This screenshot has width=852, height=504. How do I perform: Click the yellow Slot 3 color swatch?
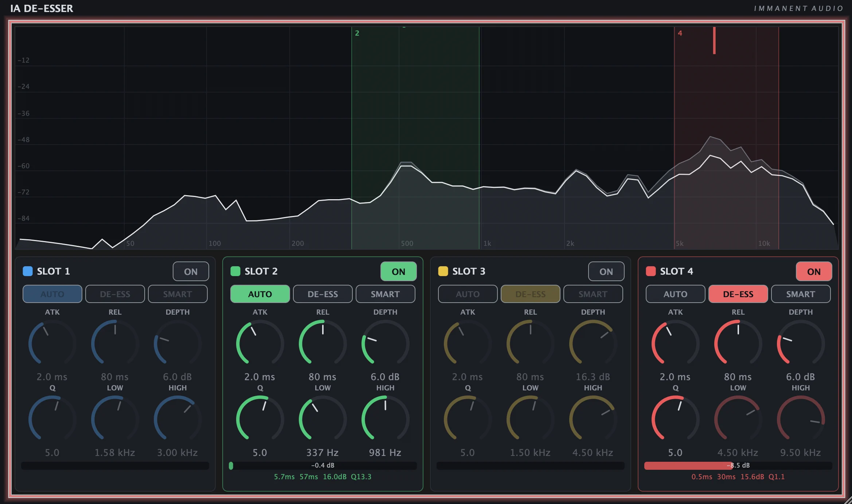pos(443,271)
